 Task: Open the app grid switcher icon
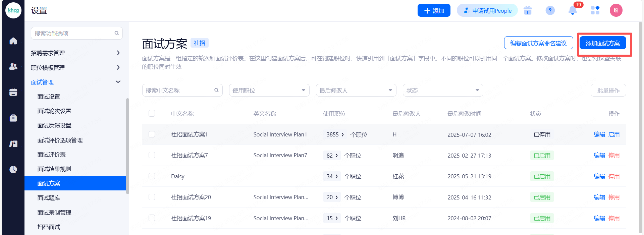coord(595,11)
